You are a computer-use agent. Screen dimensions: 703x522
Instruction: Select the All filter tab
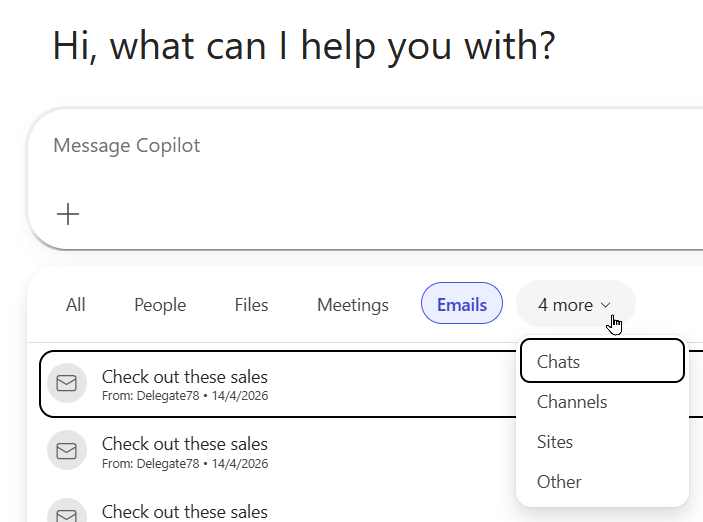coord(75,305)
